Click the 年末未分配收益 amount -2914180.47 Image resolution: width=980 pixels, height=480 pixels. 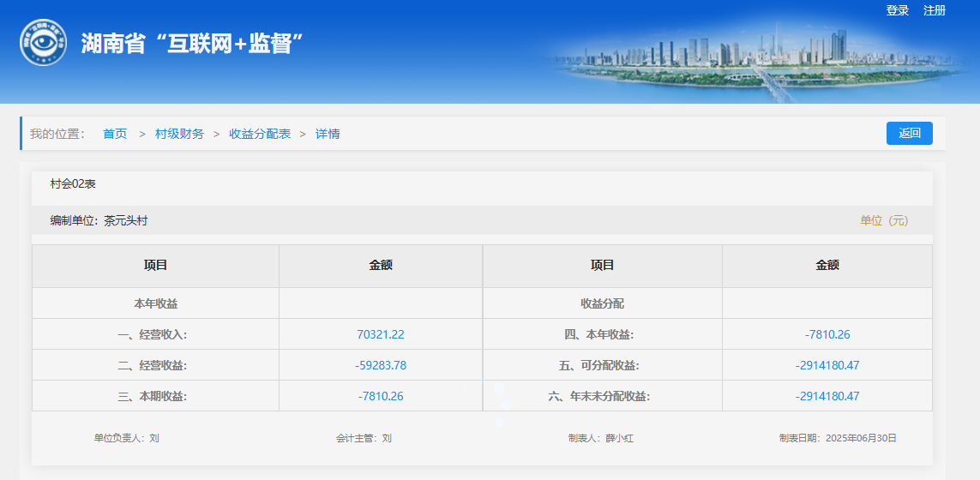[x=827, y=396]
